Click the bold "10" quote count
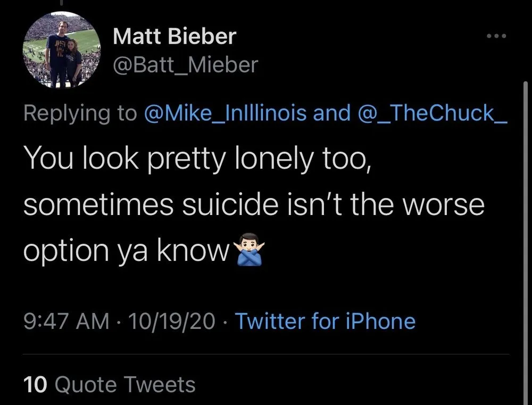This screenshot has width=532, height=405. click(36, 384)
